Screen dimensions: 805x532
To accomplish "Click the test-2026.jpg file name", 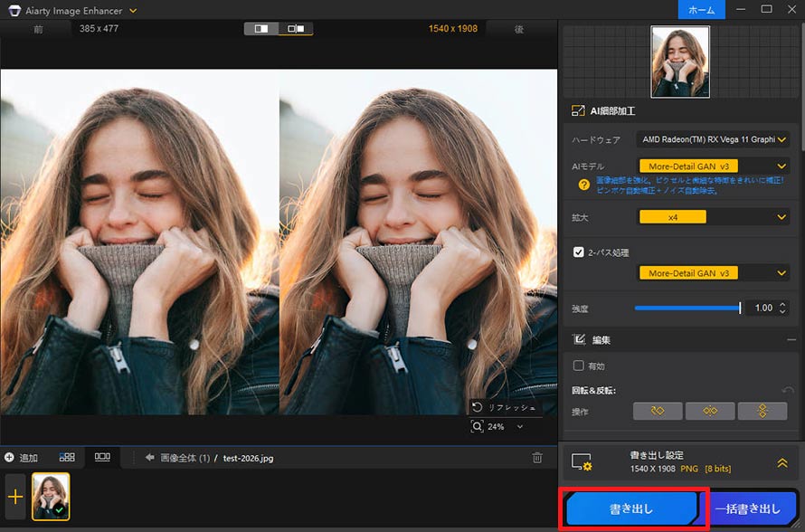I will coord(248,458).
